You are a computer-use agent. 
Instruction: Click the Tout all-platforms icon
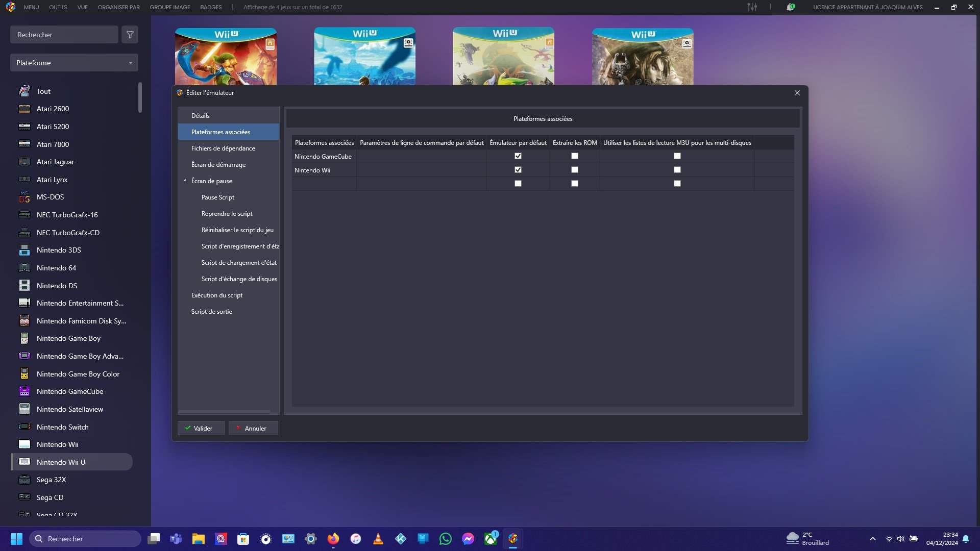[x=24, y=91]
